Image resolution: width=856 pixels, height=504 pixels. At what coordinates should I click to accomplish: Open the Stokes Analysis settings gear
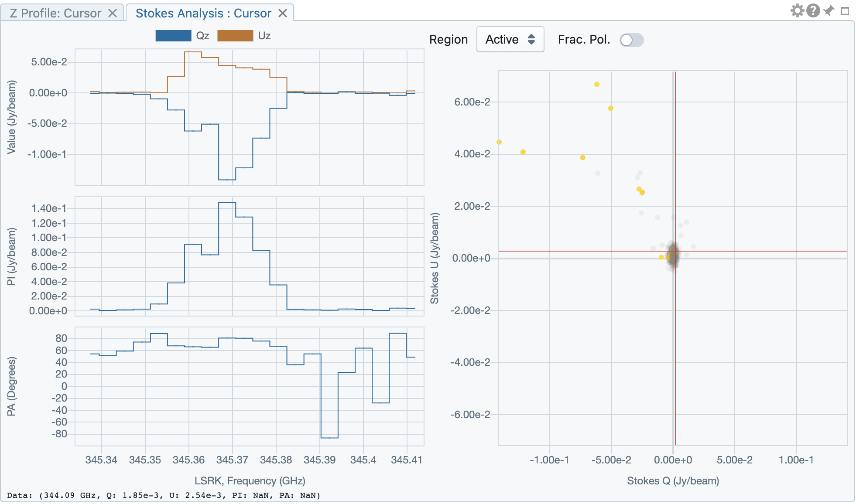pyautogui.click(x=797, y=10)
